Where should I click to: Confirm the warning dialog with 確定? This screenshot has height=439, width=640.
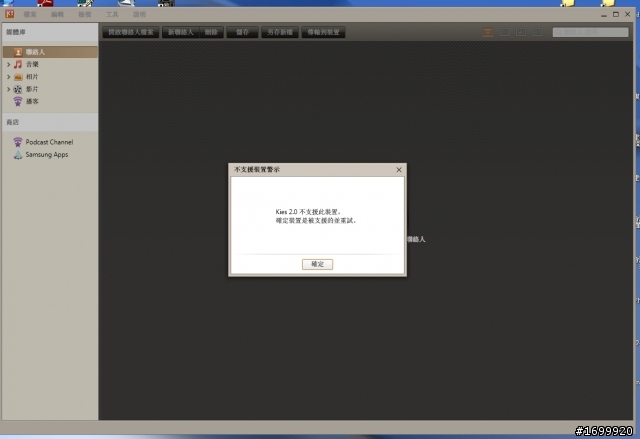[317, 264]
